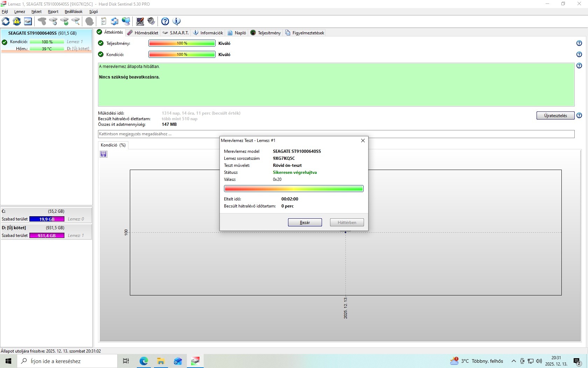
Task: Click the help icon beside the status text box
Action: pyautogui.click(x=579, y=66)
